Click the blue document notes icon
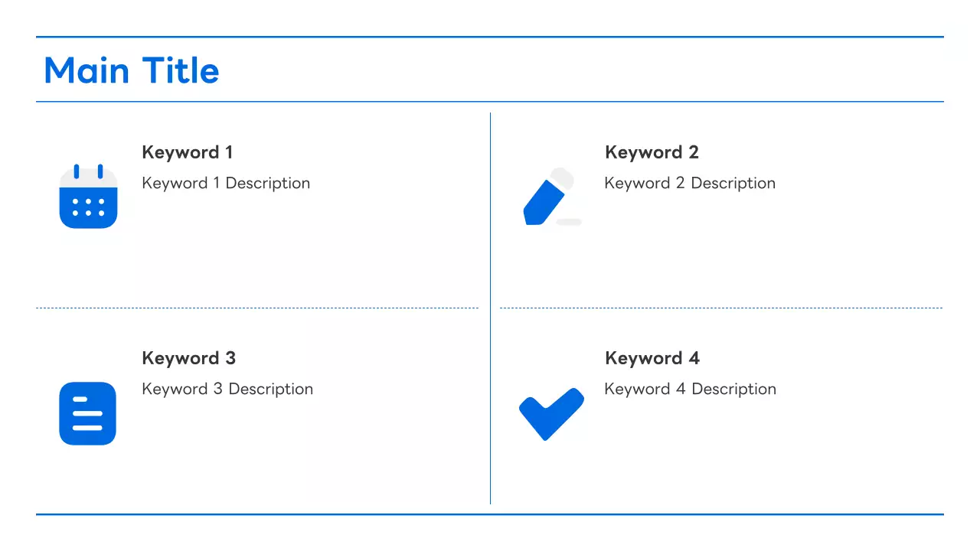 88,413
